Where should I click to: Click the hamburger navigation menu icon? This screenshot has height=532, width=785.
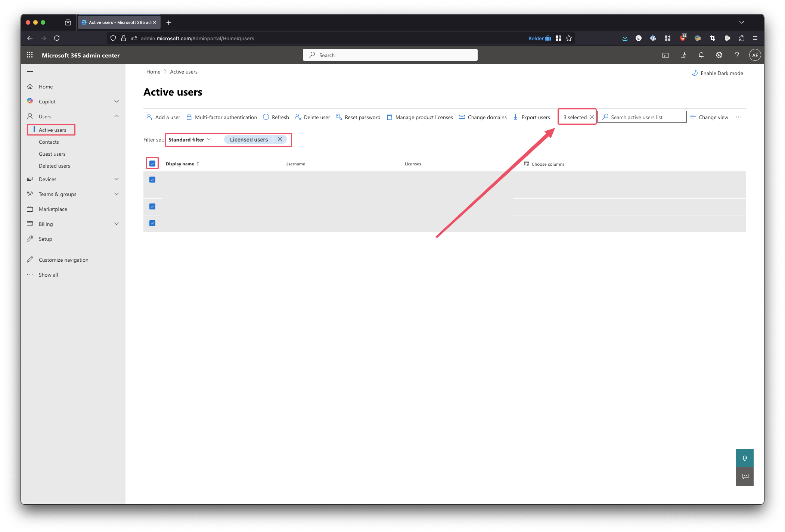point(30,72)
